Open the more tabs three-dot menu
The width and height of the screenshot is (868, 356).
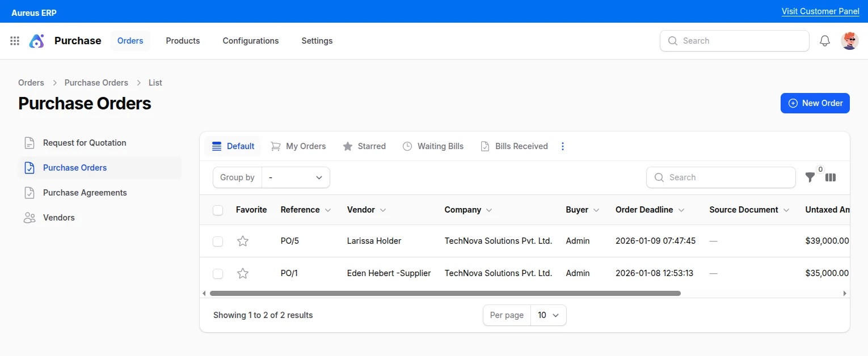coord(563,146)
